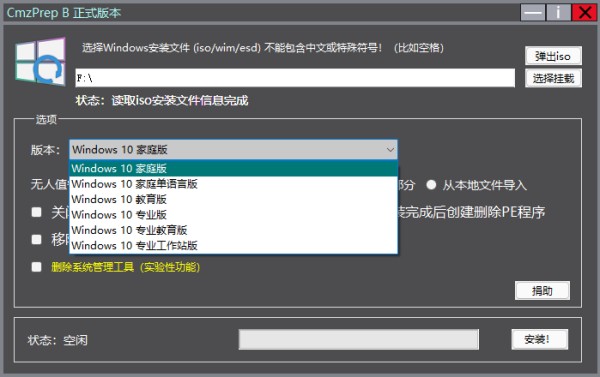Click the yellow 删除系统管理工具 label text
600x377 pixels.
coord(126,267)
